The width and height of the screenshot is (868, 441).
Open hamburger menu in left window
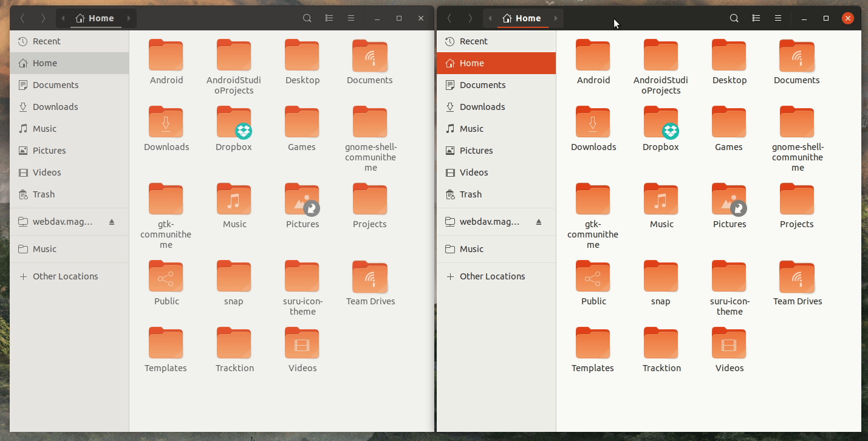(351, 18)
